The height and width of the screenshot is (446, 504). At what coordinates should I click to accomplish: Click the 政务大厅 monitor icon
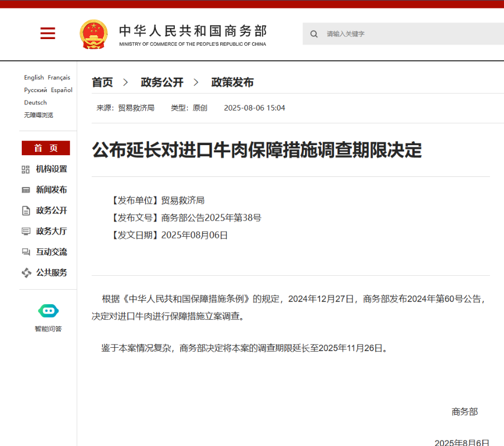tap(26, 232)
